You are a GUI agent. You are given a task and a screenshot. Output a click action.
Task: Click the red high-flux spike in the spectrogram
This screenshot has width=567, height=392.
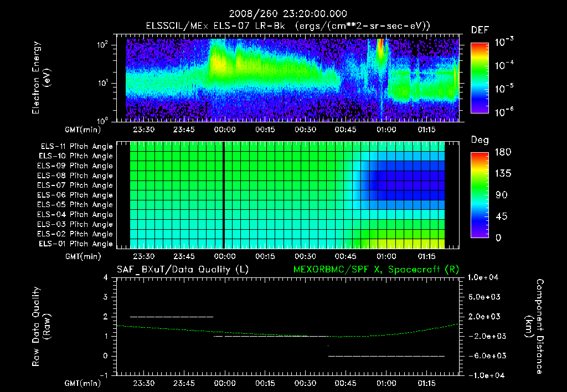[380, 47]
